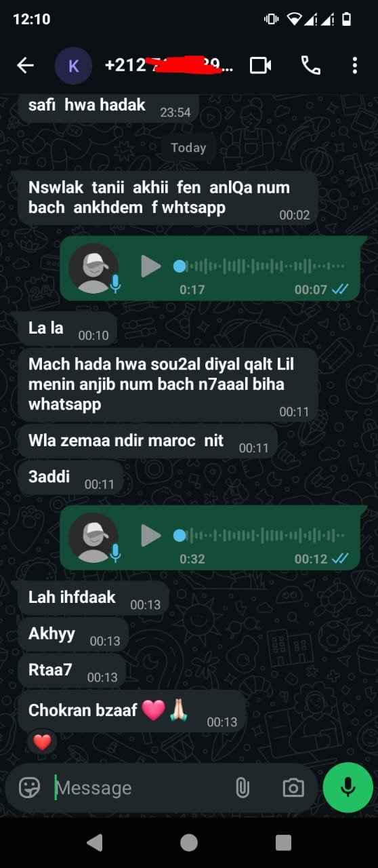Start a voice call with phone icon

(x=310, y=65)
